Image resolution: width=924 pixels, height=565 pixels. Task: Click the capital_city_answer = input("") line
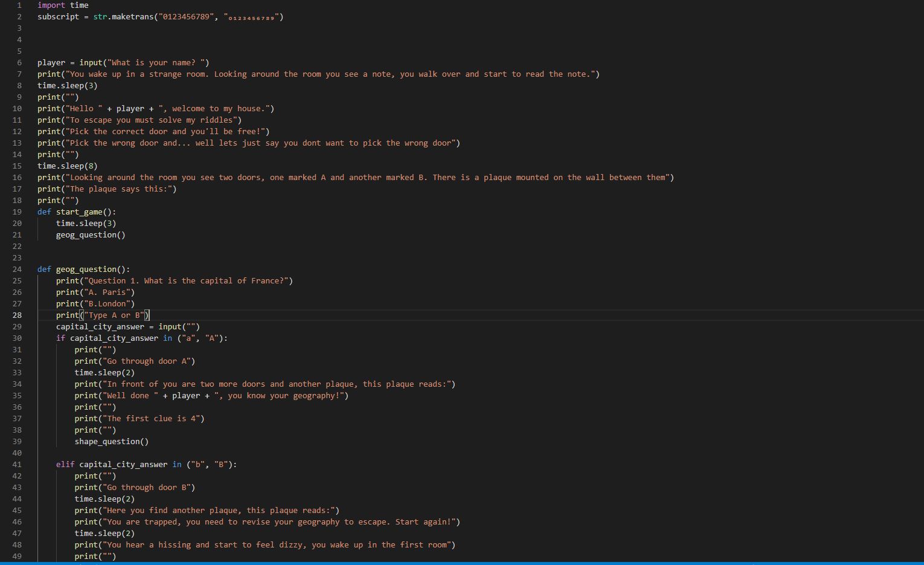tap(128, 327)
